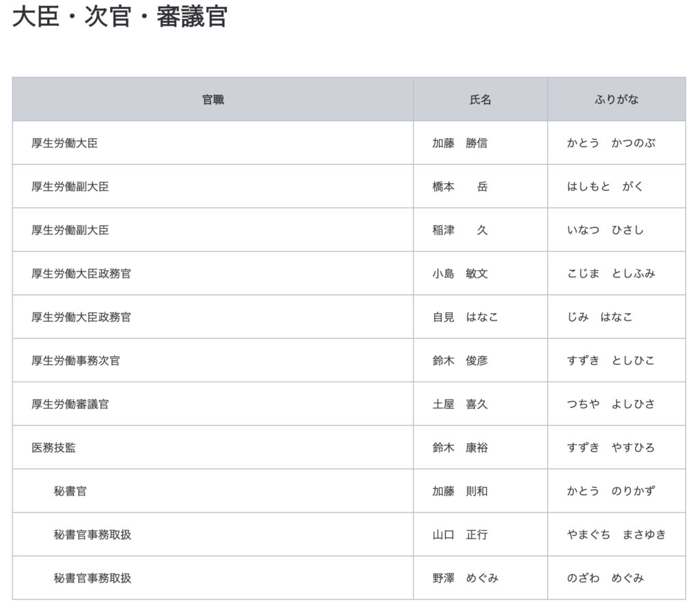Image resolution: width=700 pixels, height=611 pixels.
Task: Click the reading すずき やすひろ
Action: 611,448
